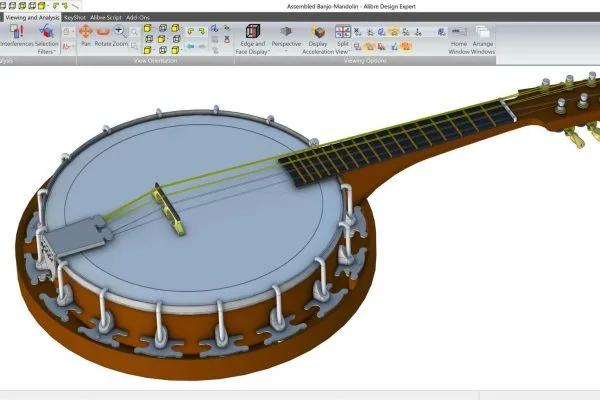Switch to the Alibre Script tab

(106, 18)
